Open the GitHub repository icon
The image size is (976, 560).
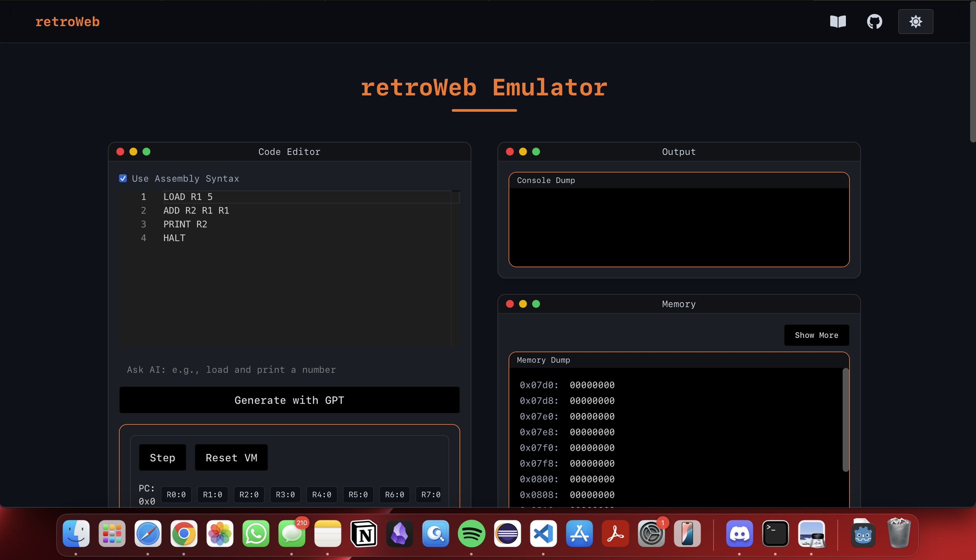pyautogui.click(x=874, y=22)
